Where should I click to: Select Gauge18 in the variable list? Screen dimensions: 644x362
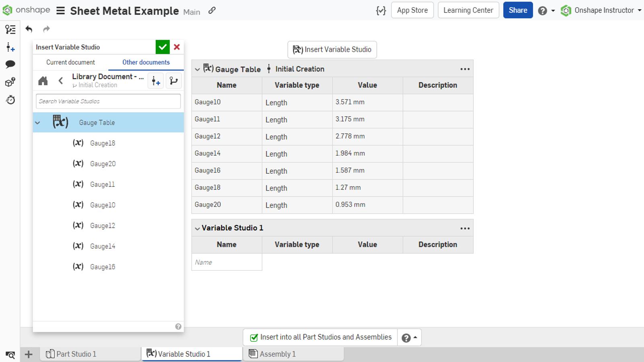(x=103, y=143)
